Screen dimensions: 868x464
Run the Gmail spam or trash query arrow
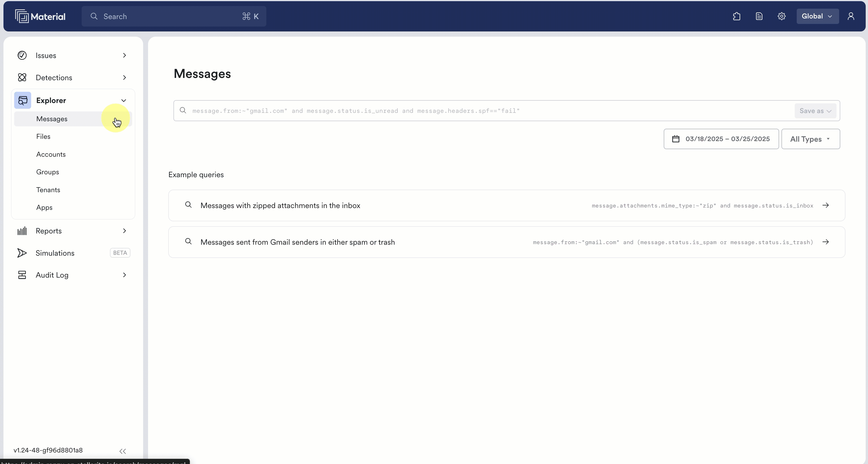tap(826, 242)
